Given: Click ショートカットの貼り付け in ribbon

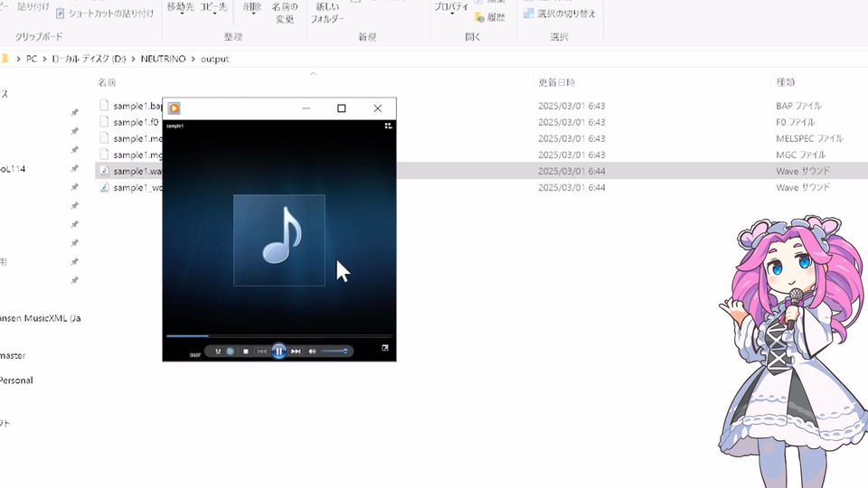Looking at the screenshot, I should tap(105, 14).
